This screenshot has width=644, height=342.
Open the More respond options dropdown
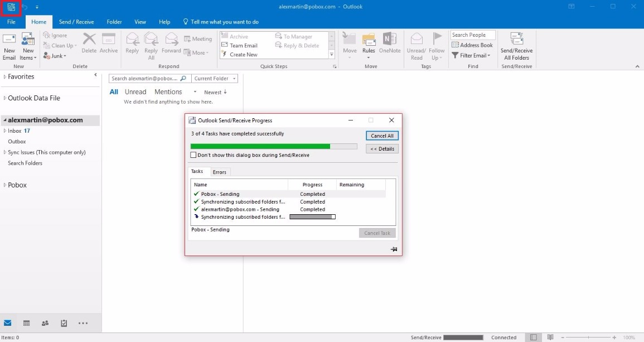(196, 52)
